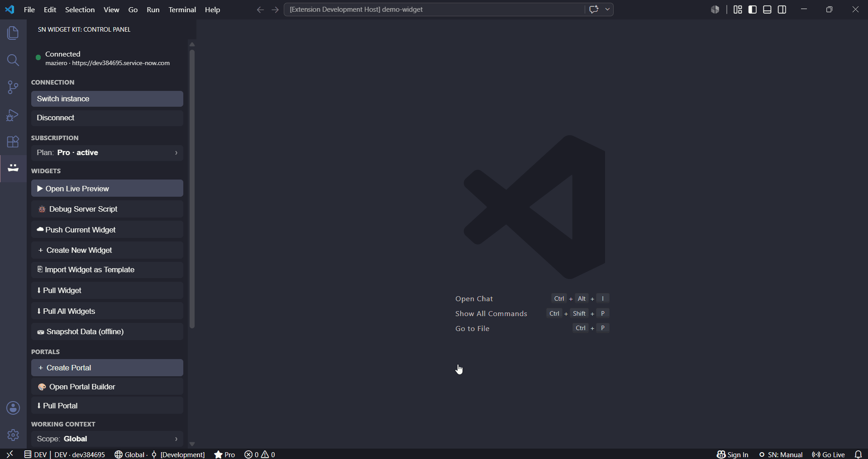Click the Connected status text
868x459 pixels.
(63, 54)
